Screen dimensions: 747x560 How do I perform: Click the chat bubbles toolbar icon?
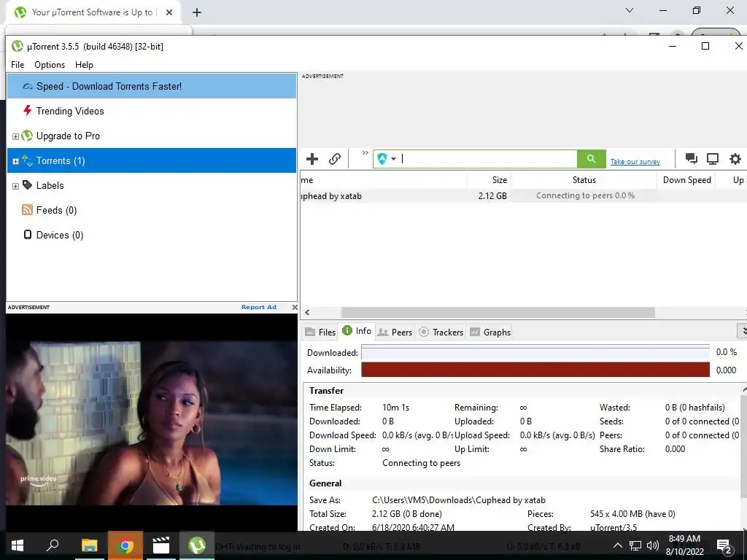692,158
